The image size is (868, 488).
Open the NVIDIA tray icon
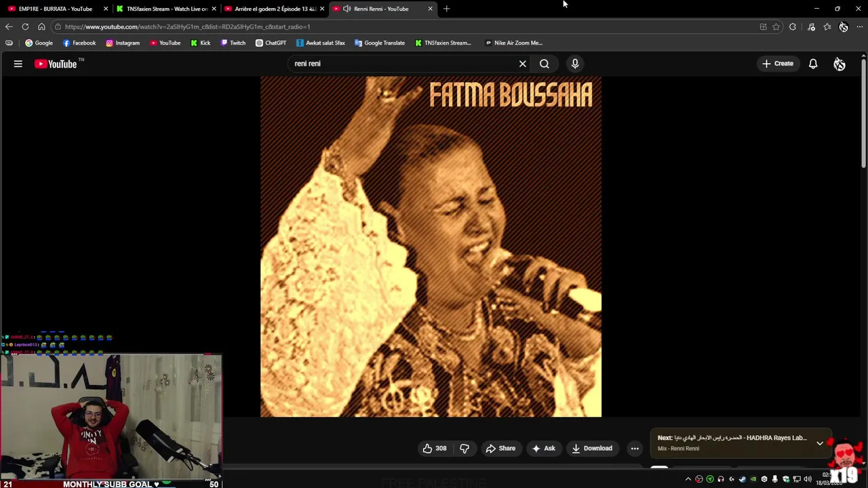(753, 479)
